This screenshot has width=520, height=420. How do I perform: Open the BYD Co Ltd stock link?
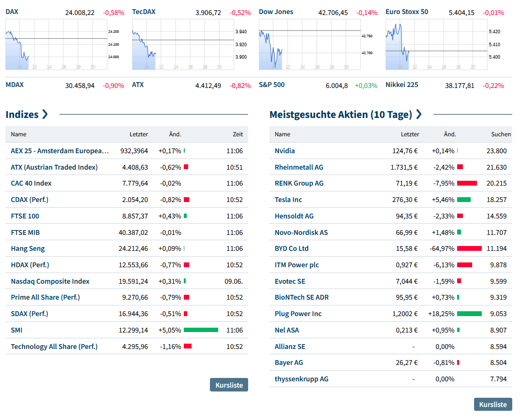click(292, 249)
